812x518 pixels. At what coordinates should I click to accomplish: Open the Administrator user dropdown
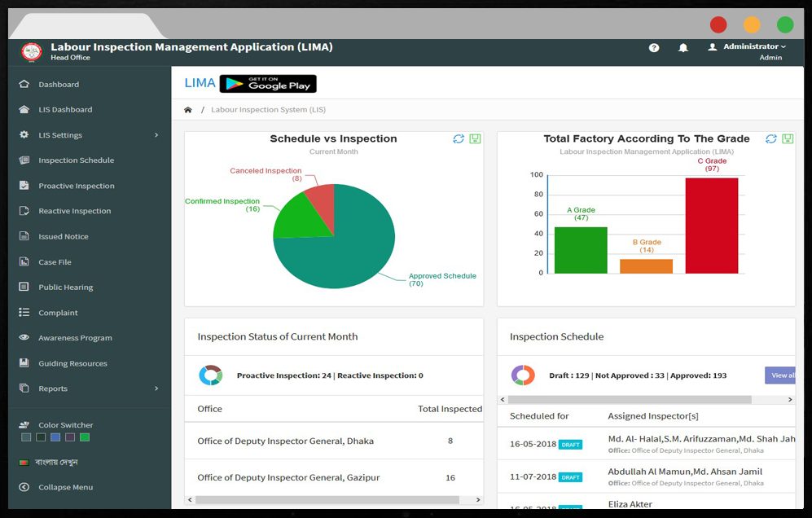[747, 46]
